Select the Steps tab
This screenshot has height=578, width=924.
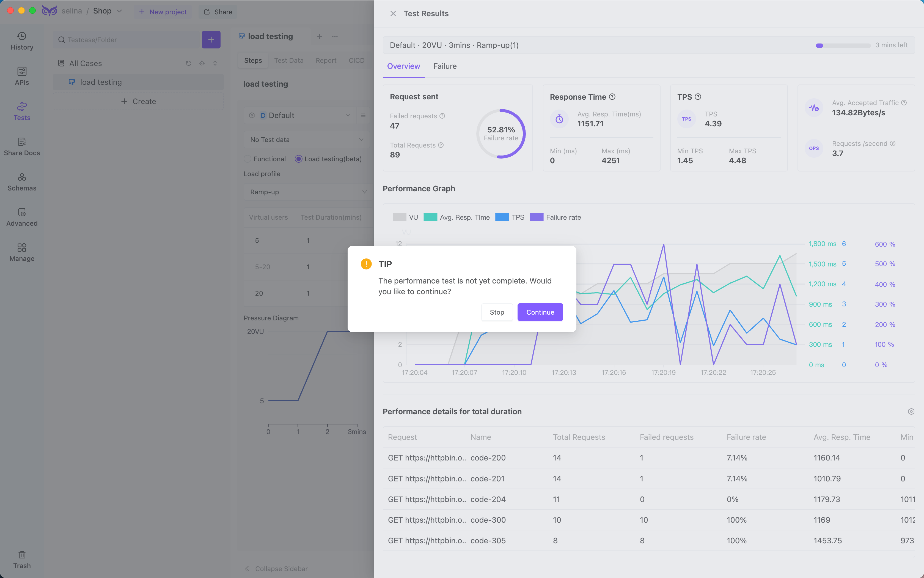click(253, 60)
